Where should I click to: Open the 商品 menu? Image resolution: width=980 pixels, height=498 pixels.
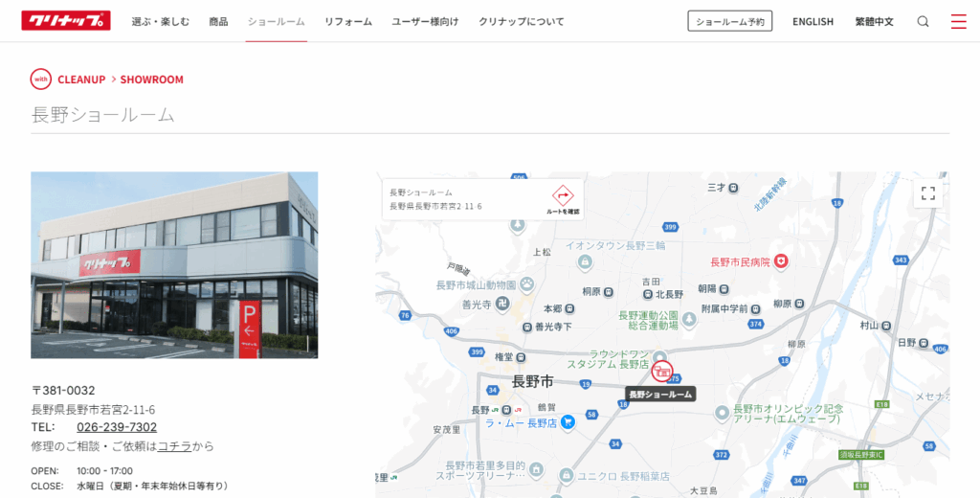click(x=219, y=21)
